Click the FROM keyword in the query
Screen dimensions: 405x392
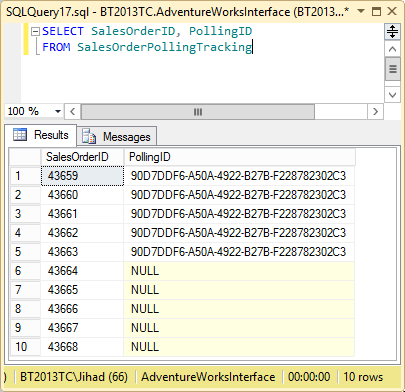56,47
